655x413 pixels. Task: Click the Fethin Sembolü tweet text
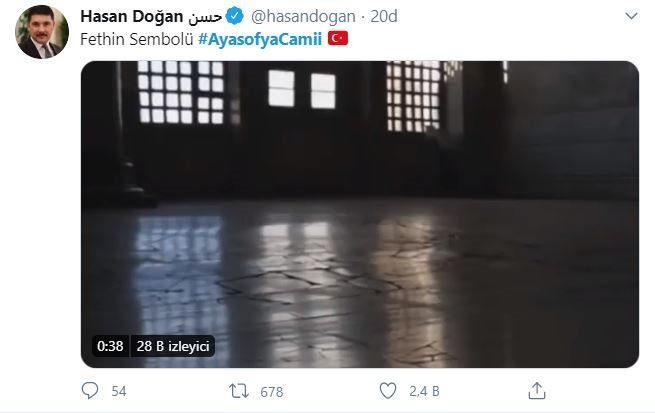click(137, 39)
